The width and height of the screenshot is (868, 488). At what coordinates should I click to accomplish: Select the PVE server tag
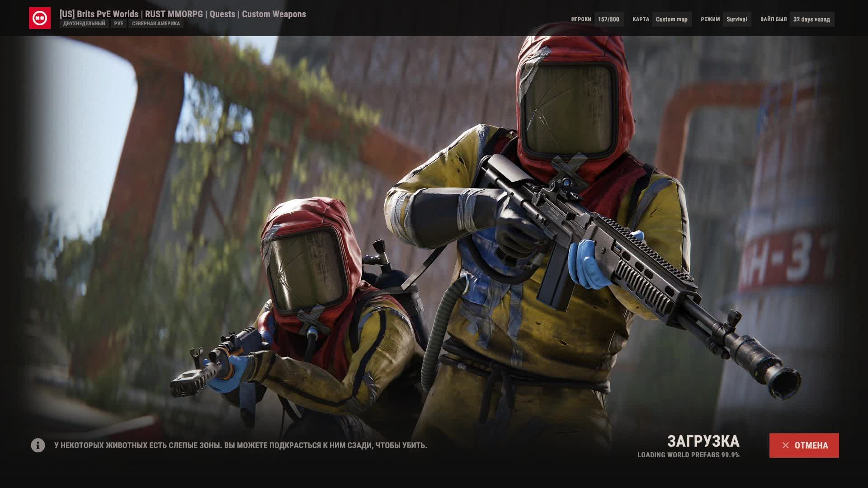point(118,23)
